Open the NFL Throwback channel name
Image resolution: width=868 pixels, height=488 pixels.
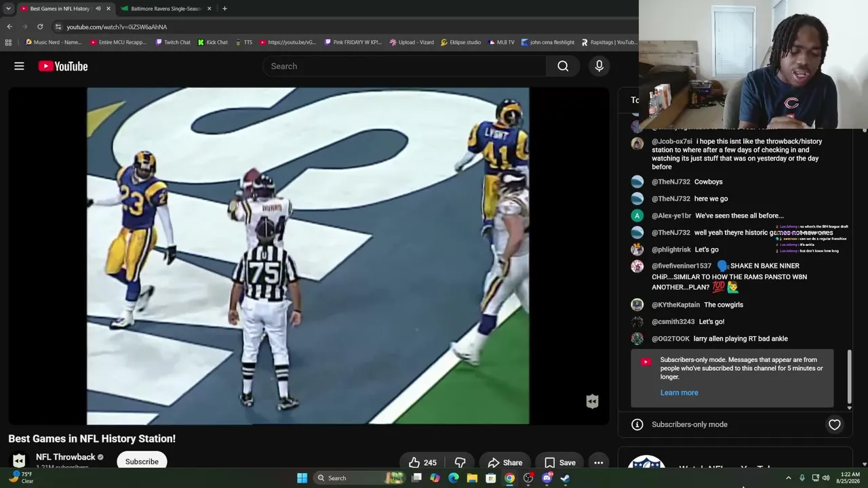[66, 457]
